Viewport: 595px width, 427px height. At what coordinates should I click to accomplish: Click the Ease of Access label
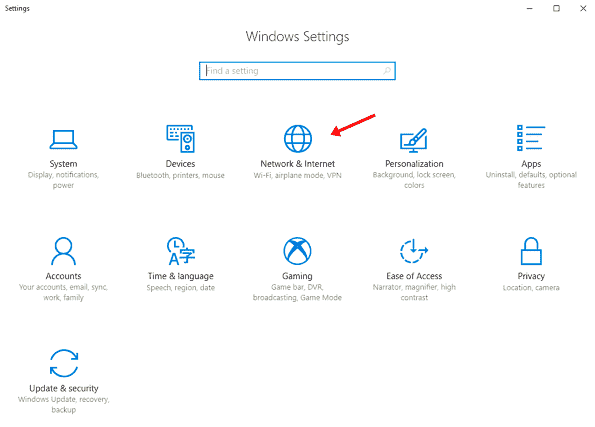(x=414, y=276)
